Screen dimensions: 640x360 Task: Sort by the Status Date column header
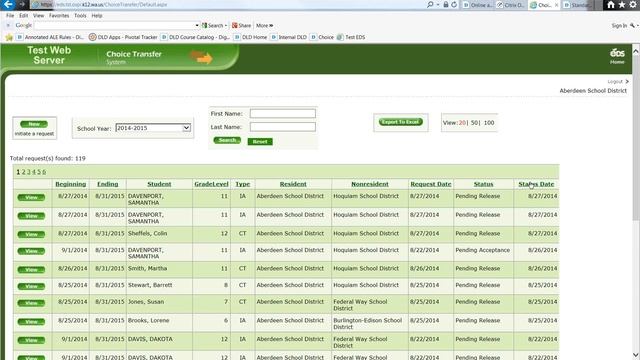(x=536, y=184)
